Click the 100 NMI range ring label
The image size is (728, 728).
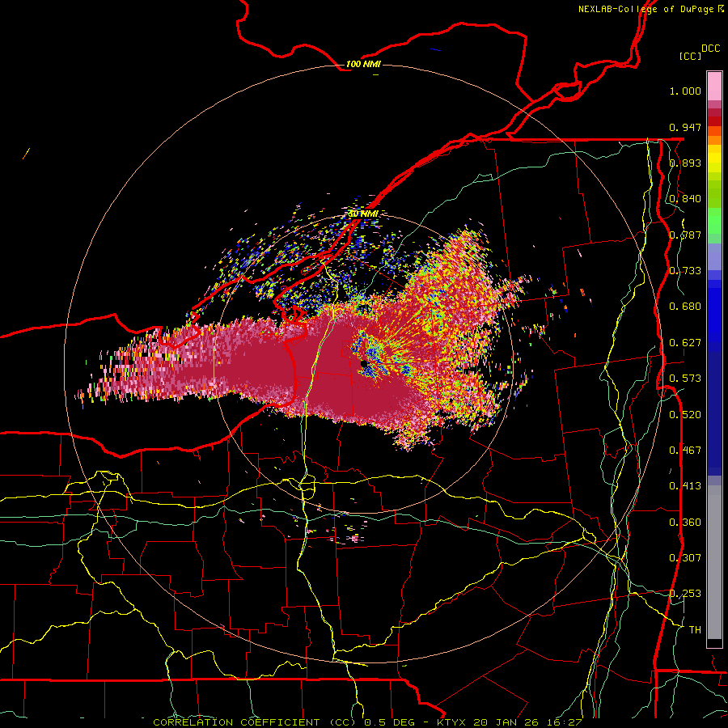coord(363,64)
